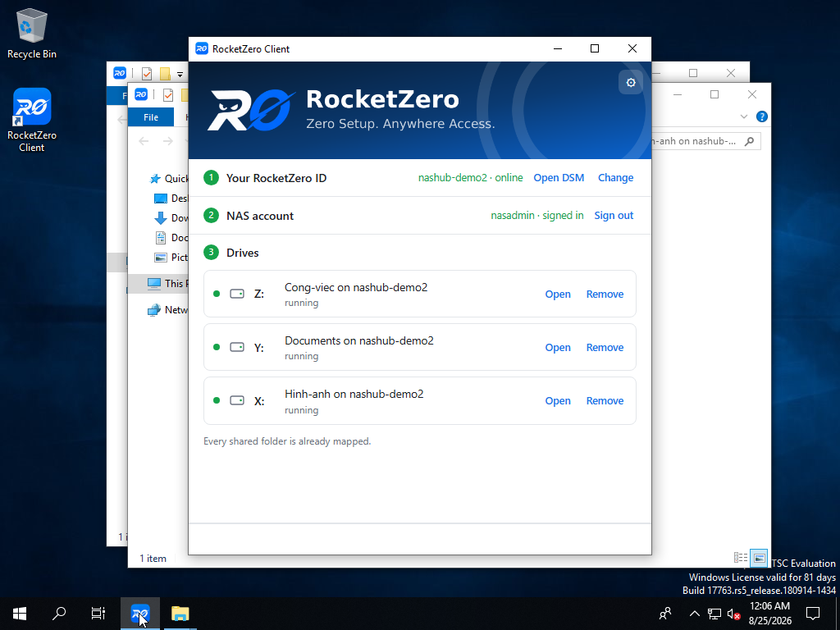Click File Explorer taskbar button
Image resolution: width=840 pixels, height=630 pixels.
coord(180,614)
